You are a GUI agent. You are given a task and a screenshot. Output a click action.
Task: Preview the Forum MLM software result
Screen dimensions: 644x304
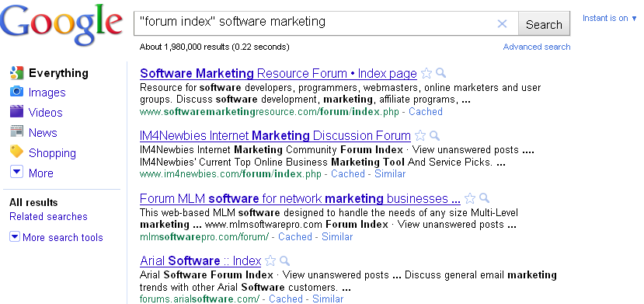click(x=484, y=198)
